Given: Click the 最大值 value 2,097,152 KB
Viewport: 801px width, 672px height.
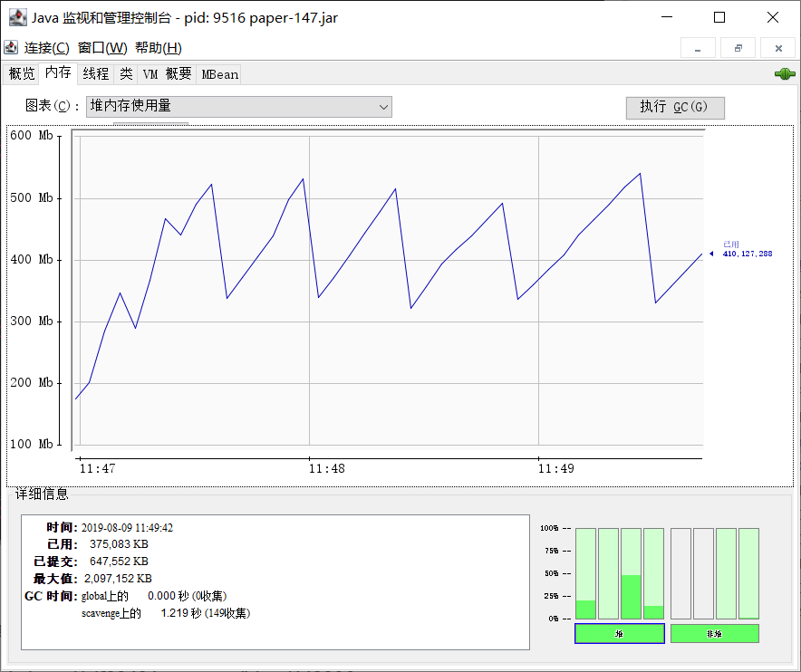Looking at the screenshot, I should point(118,579).
